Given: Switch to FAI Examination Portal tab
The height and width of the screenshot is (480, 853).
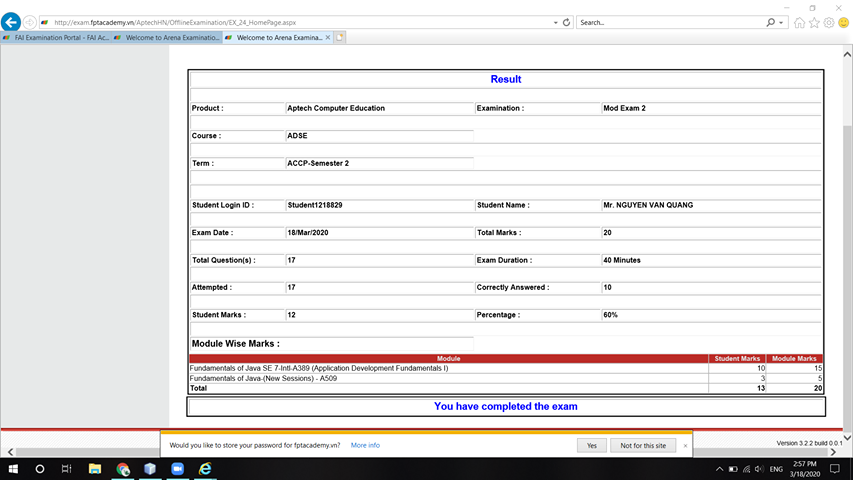Looking at the screenshot, I should coord(56,38).
